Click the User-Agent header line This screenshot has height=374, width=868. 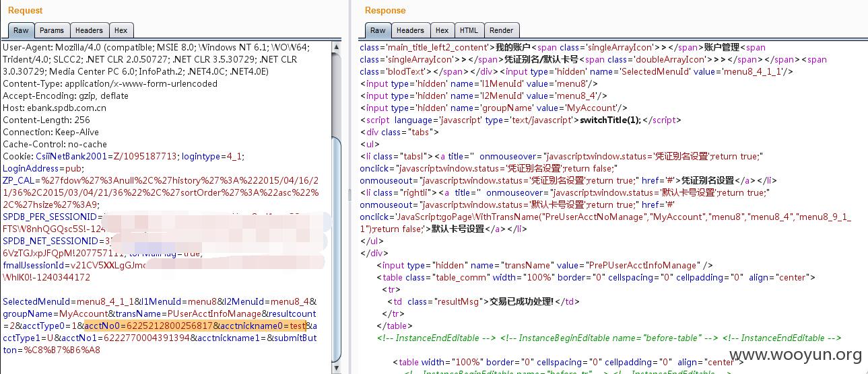coord(156,47)
